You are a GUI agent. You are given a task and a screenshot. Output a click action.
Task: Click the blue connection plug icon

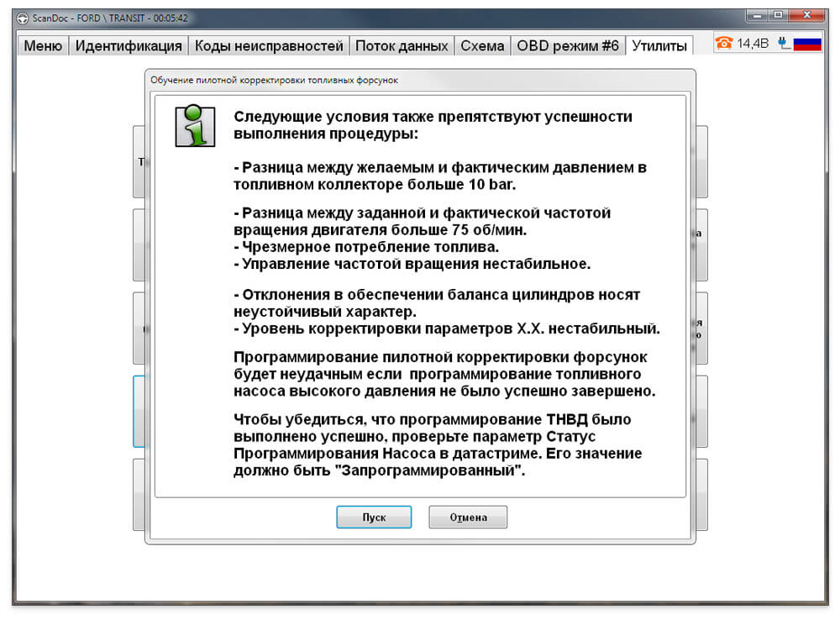783,43
